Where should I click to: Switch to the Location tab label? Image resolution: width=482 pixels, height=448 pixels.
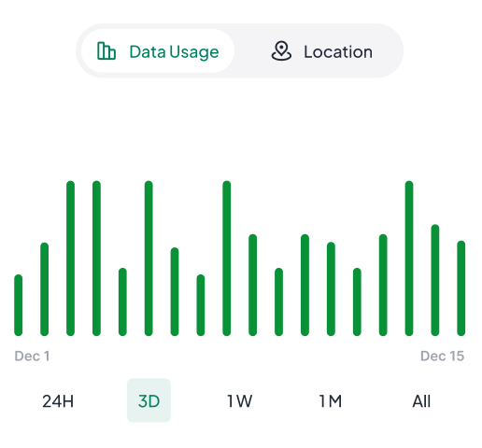pos(338,51)
